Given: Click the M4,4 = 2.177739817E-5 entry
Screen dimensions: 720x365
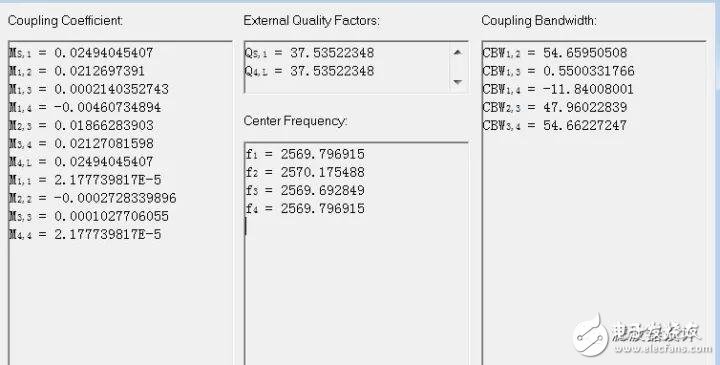Looking at the screenshot, I should pos(85,235).
